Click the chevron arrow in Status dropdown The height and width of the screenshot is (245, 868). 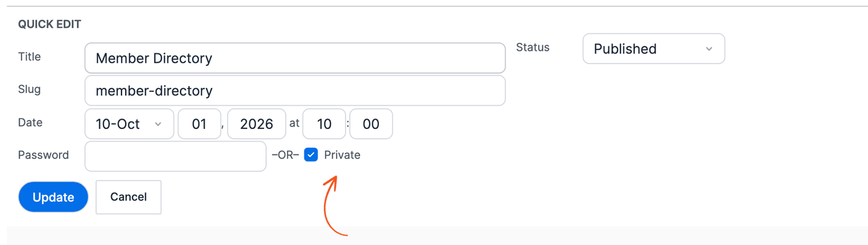(709, 49)
